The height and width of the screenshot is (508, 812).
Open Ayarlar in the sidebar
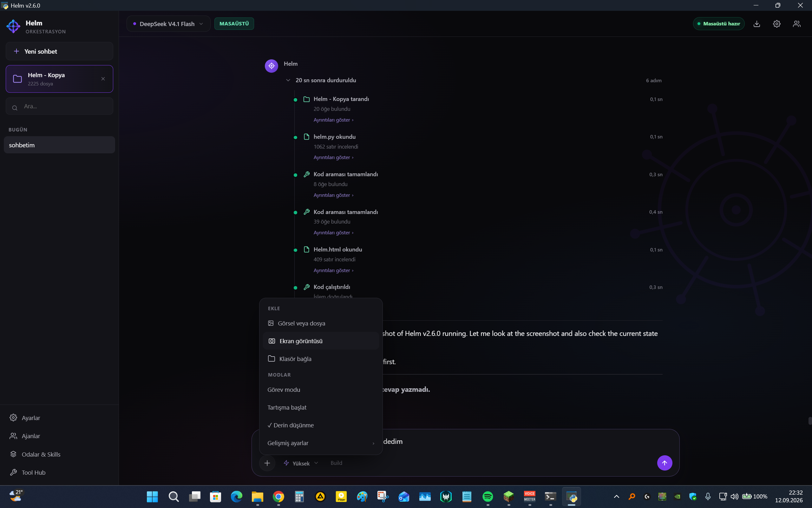click(59, 418)
